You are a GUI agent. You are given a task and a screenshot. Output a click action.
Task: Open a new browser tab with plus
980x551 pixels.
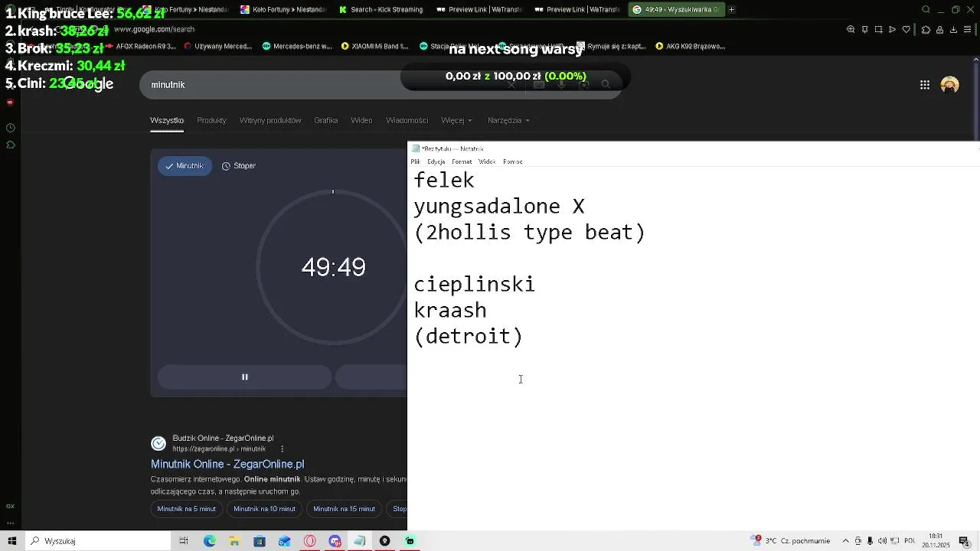point(731,9)
